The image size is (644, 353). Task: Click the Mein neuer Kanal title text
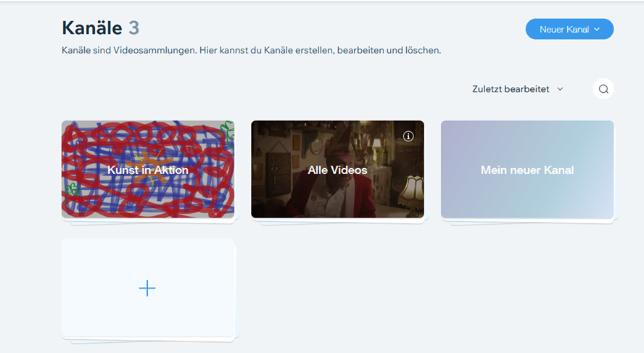tap(527, 170)
